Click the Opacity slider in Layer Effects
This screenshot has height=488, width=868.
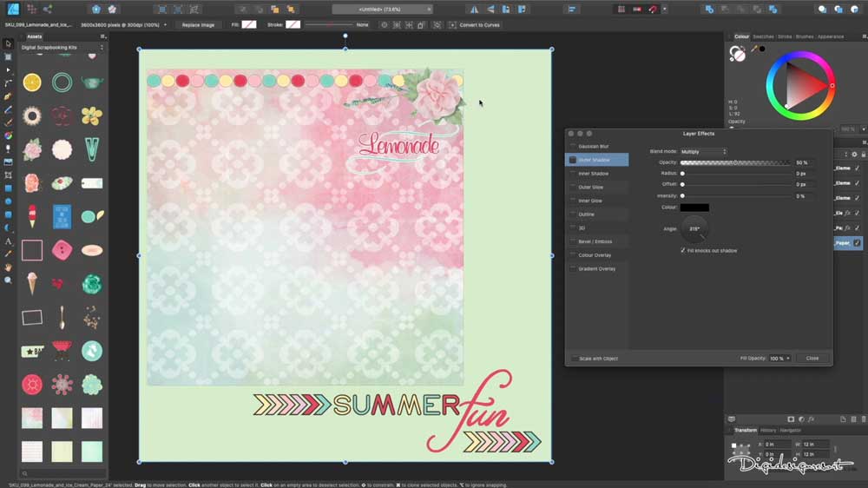point(736,163)
